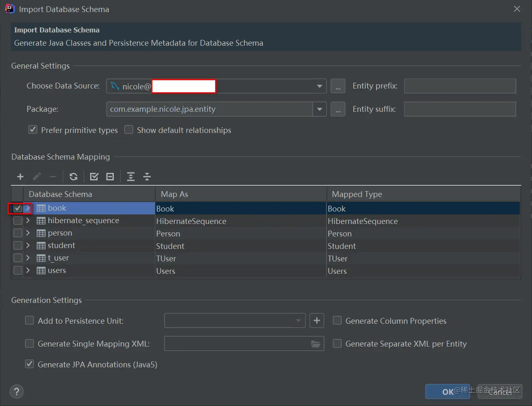532x406 pixels.
Task: Click the Database Schema column header
Action: tap(89, 194)
